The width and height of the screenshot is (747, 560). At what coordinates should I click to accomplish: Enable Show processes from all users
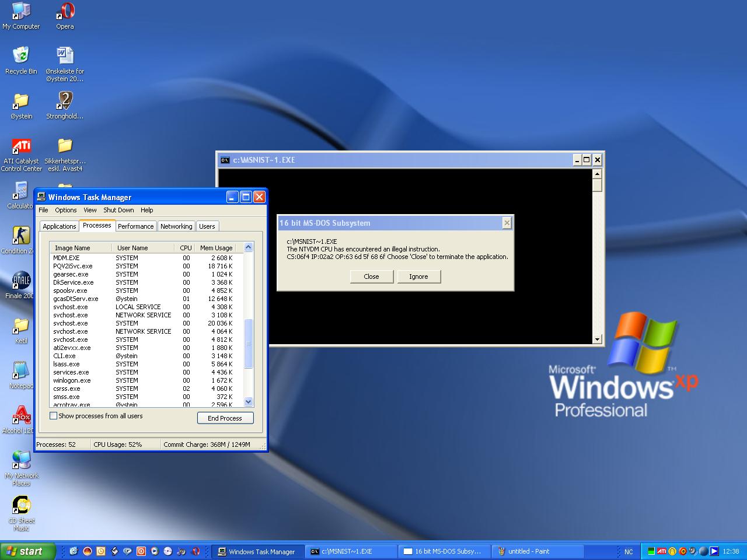pos(54,416)
